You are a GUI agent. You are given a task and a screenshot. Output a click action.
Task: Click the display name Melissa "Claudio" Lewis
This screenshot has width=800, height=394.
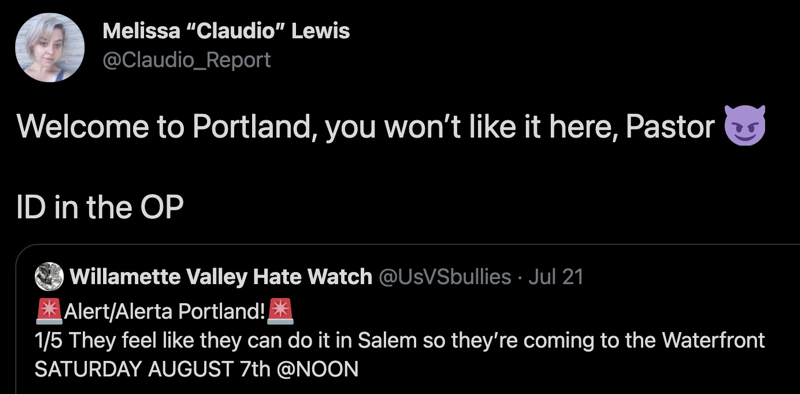coord(226,31)
